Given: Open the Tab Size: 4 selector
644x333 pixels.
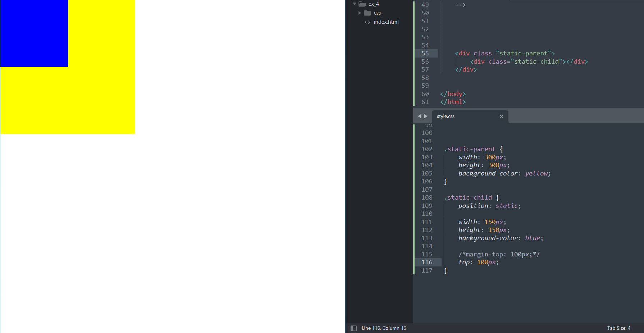Looking at the screenshot, I should 619,328.
